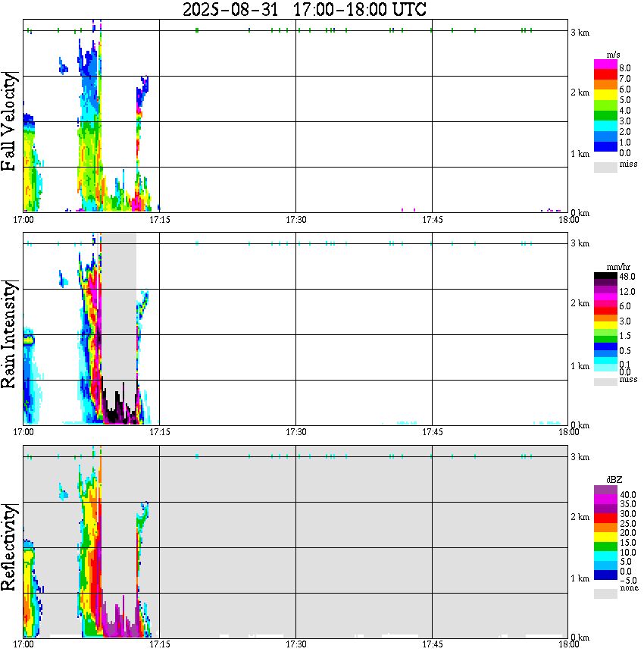The image size is (644, 658).
Task: Click the -5.0 value in the dBZ legend
Action: (628, 581)
